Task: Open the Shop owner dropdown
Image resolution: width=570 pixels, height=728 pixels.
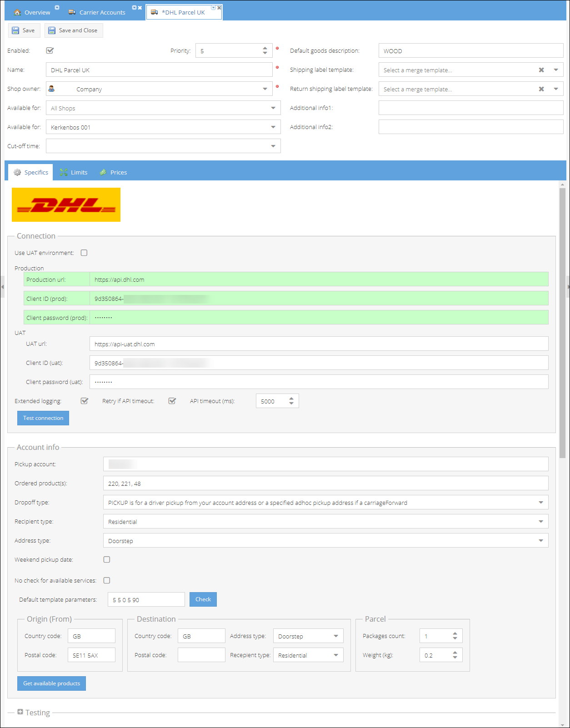Action: click(265, 89)
